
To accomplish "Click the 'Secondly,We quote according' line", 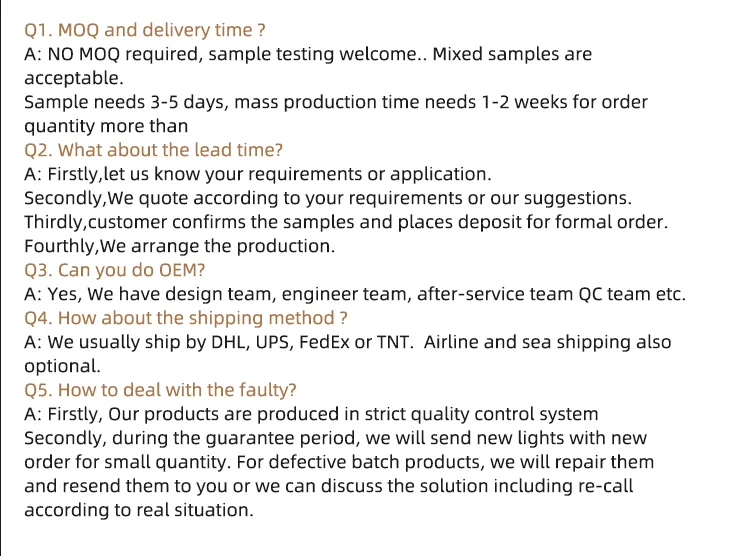I will (x=328, y=198).
